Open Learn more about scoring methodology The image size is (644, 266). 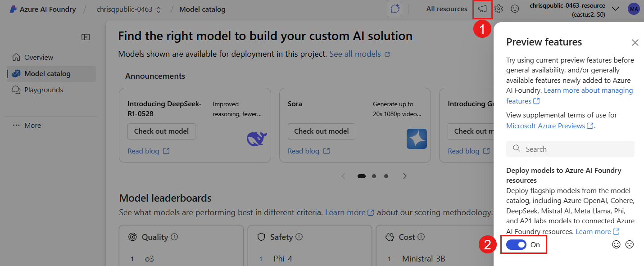pyautogui.click(x=349, y=212)
